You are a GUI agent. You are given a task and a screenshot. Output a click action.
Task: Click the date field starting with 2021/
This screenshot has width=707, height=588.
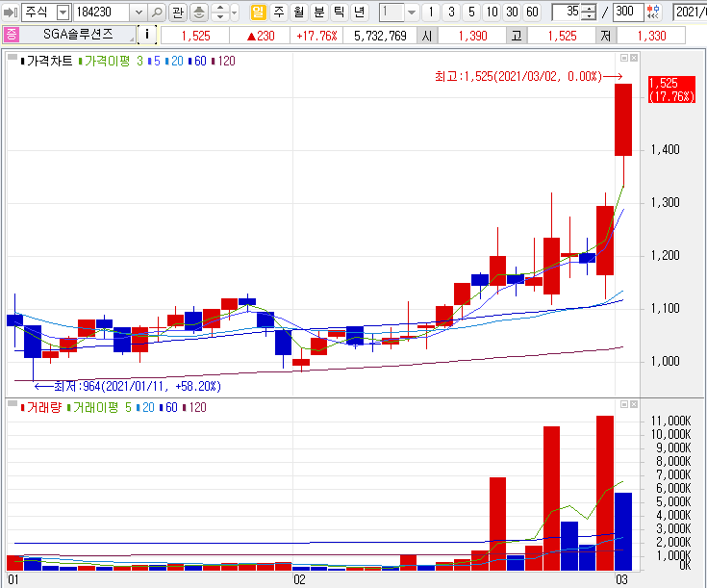click(x=690, y=13)
